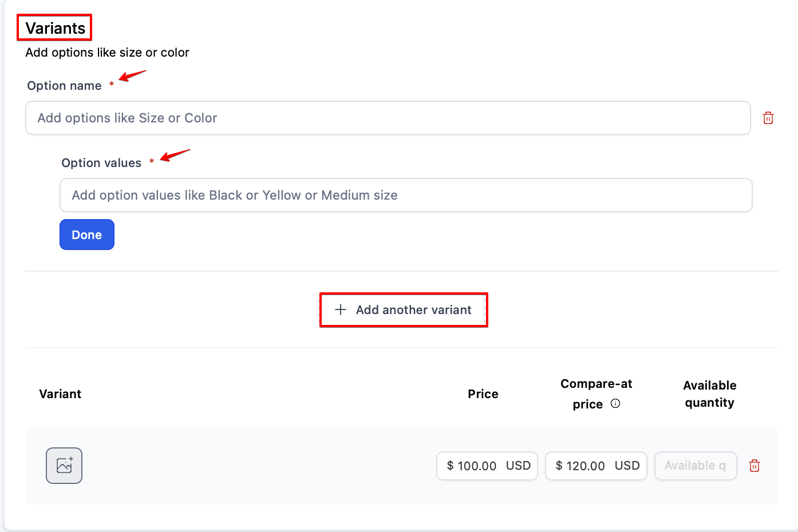Focus the Option name input field
This screenshot has height=532, width=798.
[x=388, y=118]
